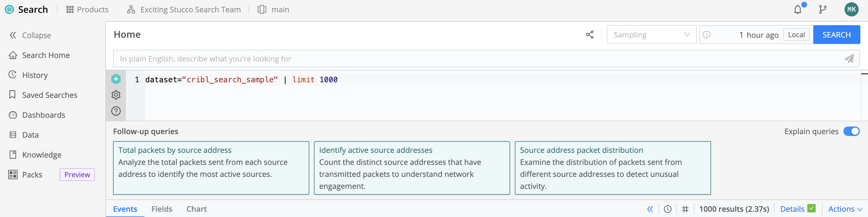Open search Details link
This screenshot has height=217, width=868.
[792, 209]
